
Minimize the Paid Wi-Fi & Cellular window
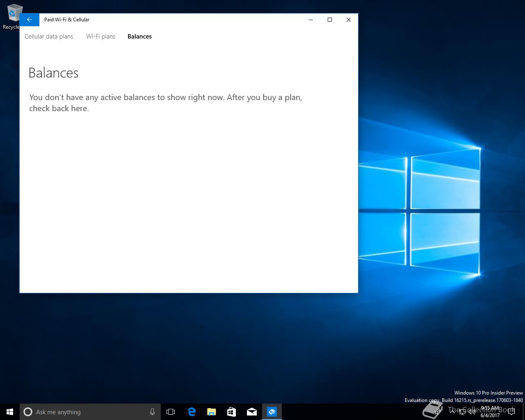click(311, 20)
